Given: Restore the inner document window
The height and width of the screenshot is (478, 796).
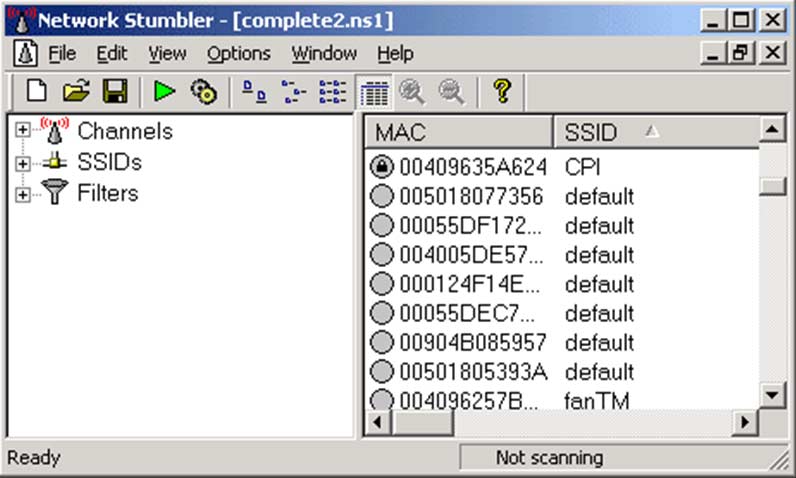Looking at the screenshot, I should tap(741, 52).
